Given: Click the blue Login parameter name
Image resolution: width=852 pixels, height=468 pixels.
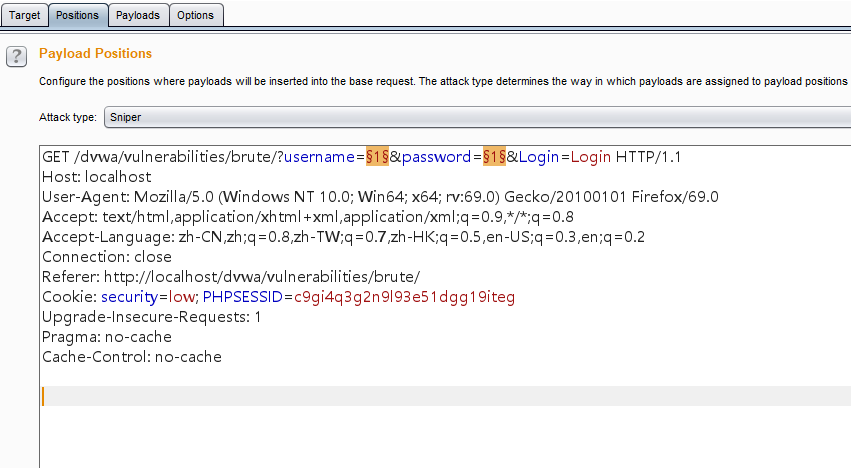Looking at the screenshot, I should click(x=538, y=157).
